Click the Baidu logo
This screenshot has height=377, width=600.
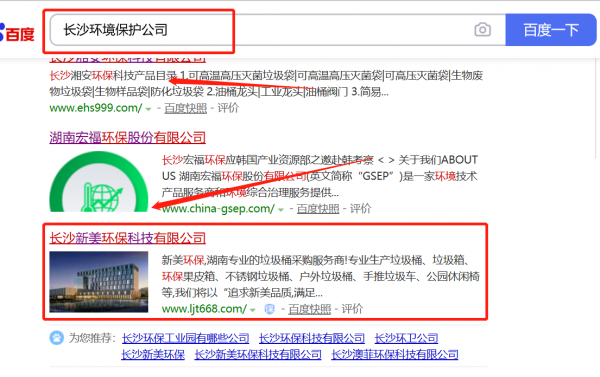click(17, 33)
